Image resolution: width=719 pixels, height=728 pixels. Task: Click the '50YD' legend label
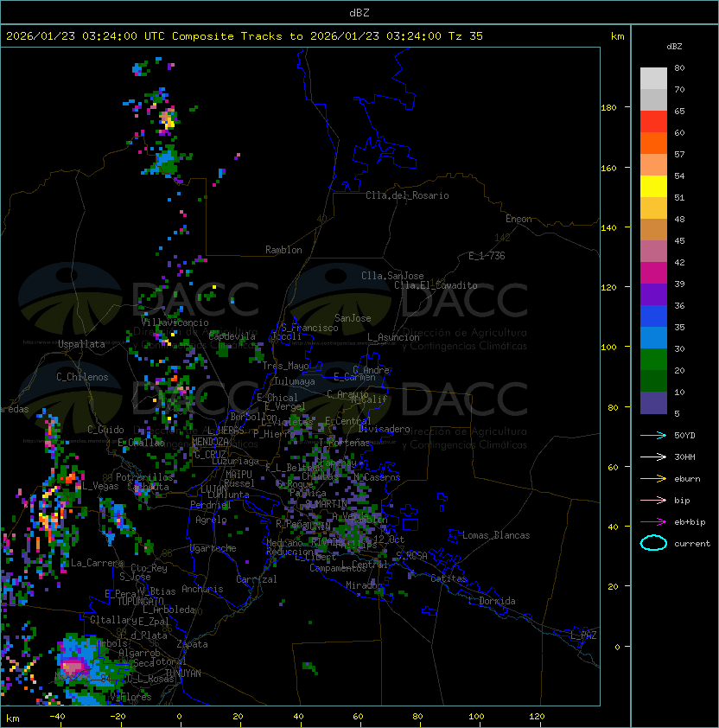(x=684, y=435)
